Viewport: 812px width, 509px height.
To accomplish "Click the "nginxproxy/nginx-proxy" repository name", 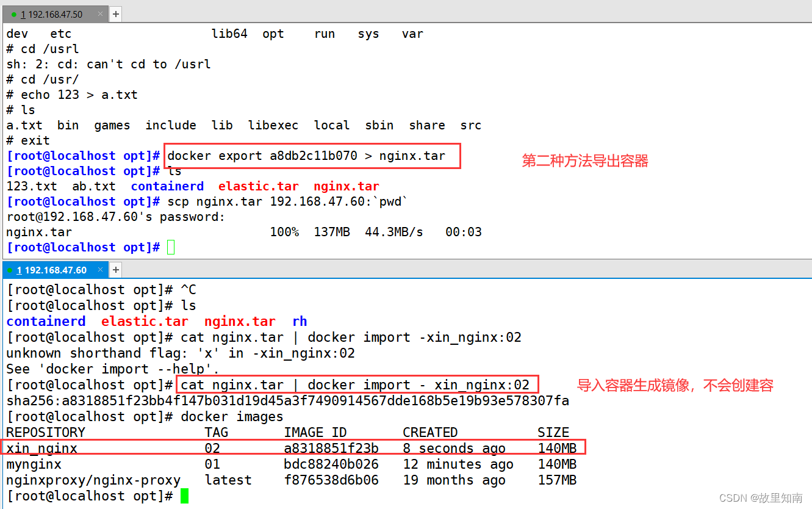I will (x=93, y=480).
